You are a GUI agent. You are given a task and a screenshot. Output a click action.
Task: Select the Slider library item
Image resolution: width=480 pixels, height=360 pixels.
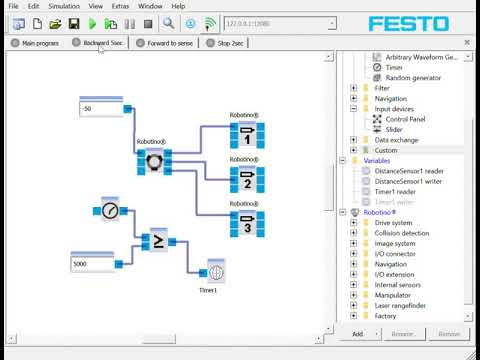point(394,129)
